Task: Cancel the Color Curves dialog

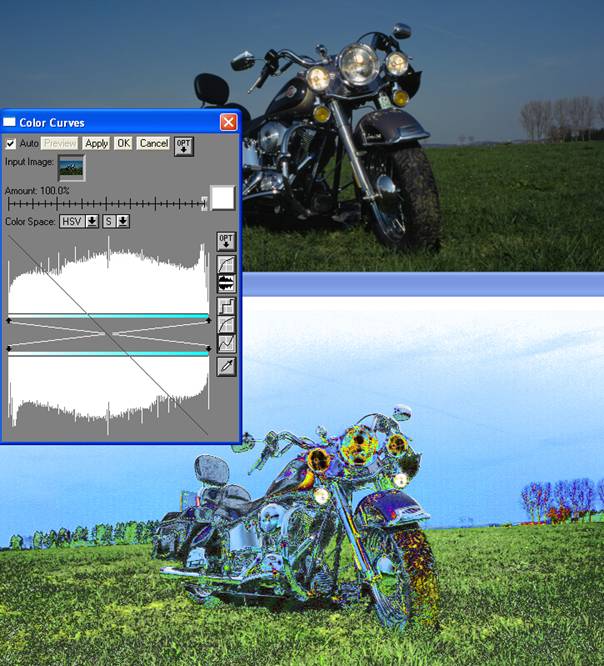Action: (154, 144)
